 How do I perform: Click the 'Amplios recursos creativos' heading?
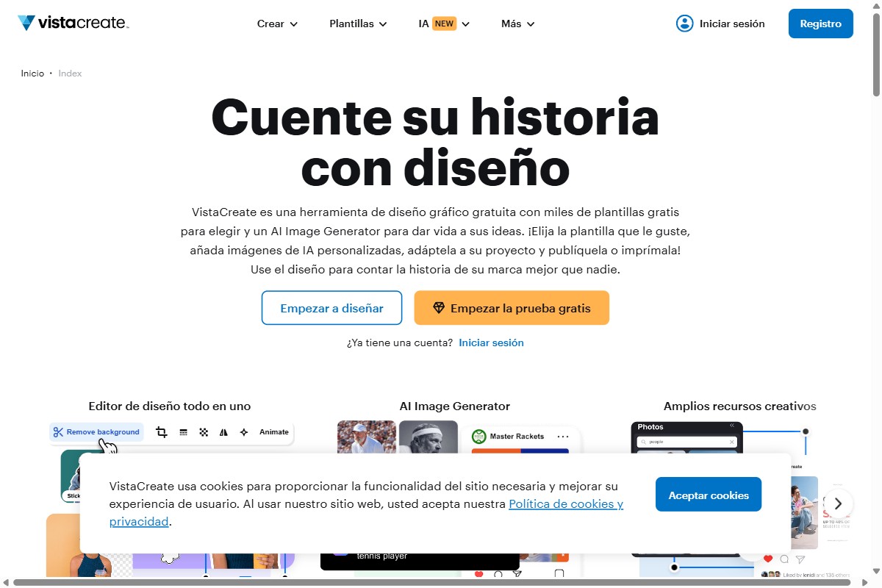click(740, 406)
